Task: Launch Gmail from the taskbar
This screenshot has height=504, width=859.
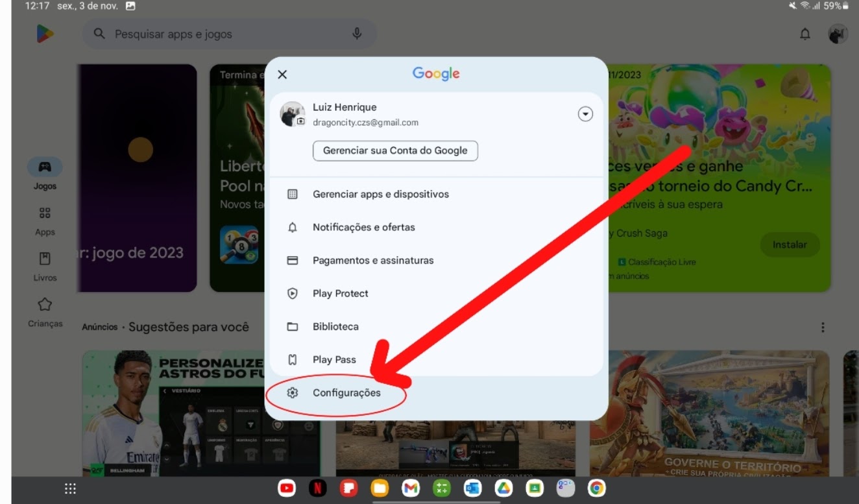Action: (x=411, y=488)
